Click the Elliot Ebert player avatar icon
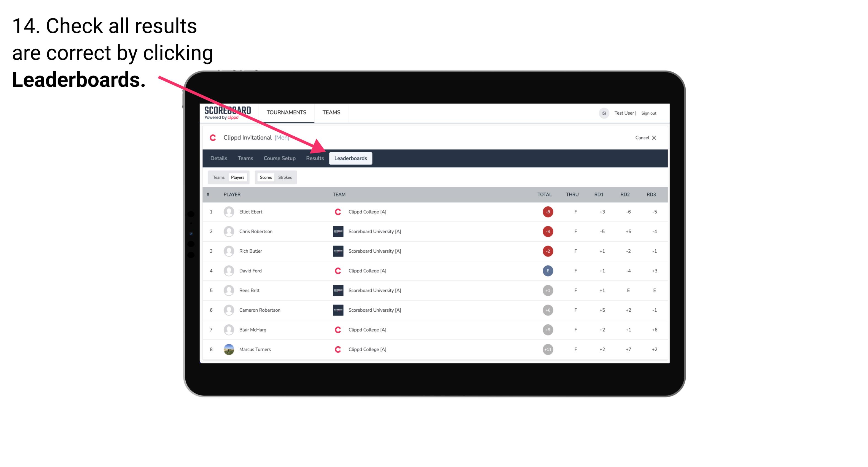 (x=228, y=212)
